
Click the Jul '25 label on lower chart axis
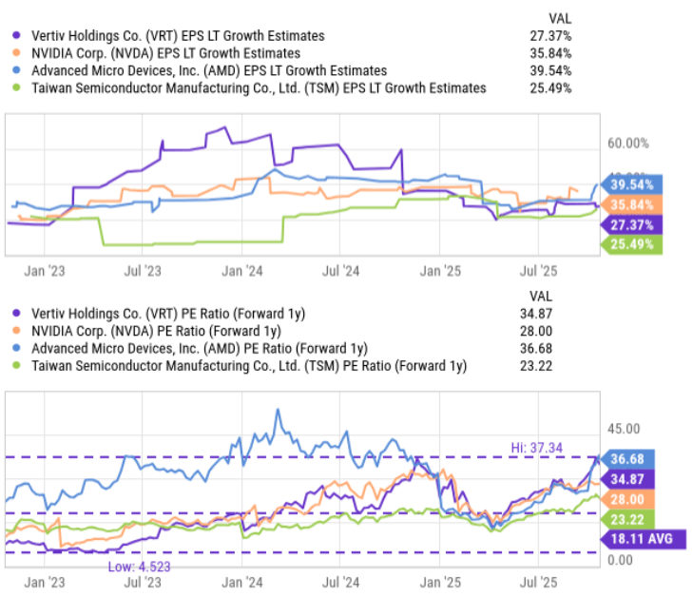(538, 583)
